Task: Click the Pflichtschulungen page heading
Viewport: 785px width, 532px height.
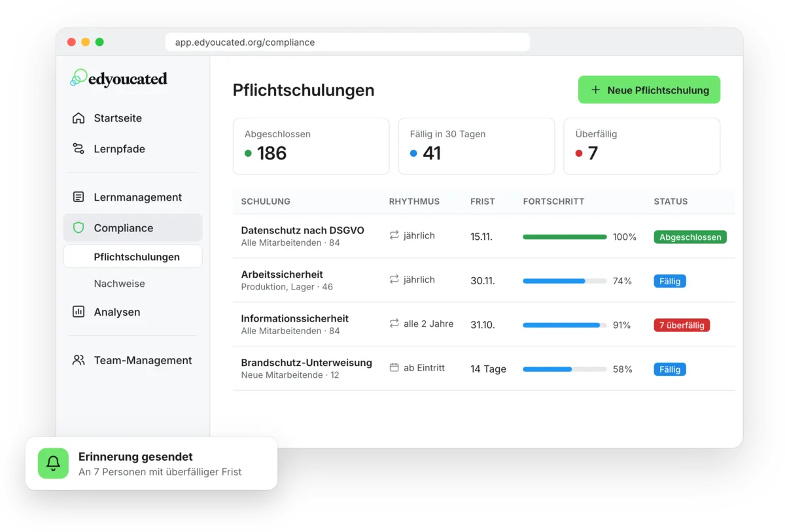Action: (304, 90)
